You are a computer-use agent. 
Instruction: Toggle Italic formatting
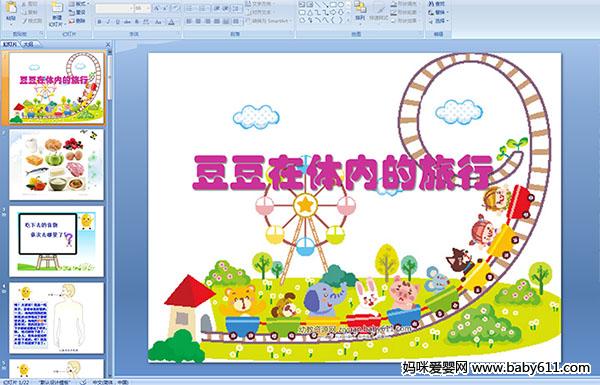coord(108,22)
